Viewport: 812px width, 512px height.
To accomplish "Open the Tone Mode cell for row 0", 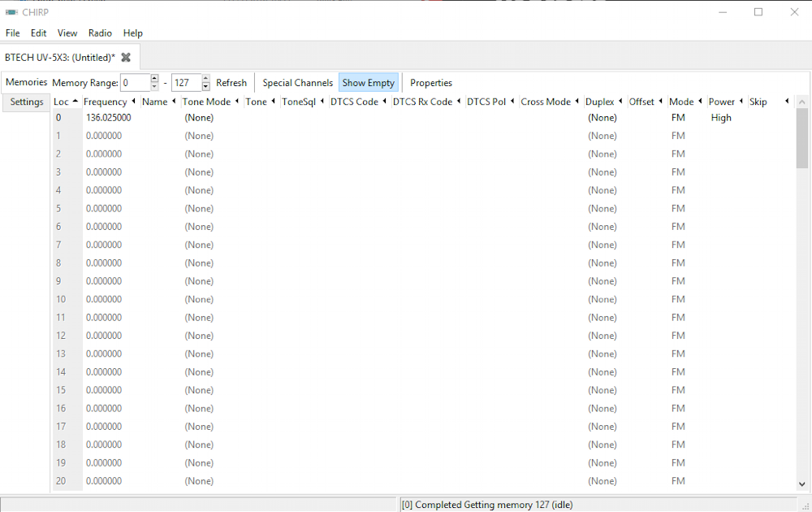I will (x=199, y=118).
